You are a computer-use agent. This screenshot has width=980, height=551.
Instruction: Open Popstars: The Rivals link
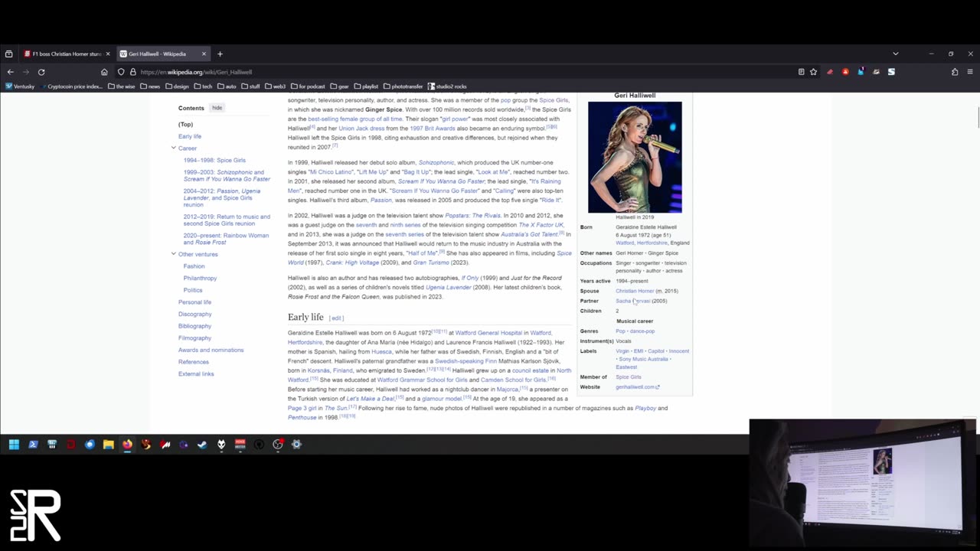(x=472, y=216)
